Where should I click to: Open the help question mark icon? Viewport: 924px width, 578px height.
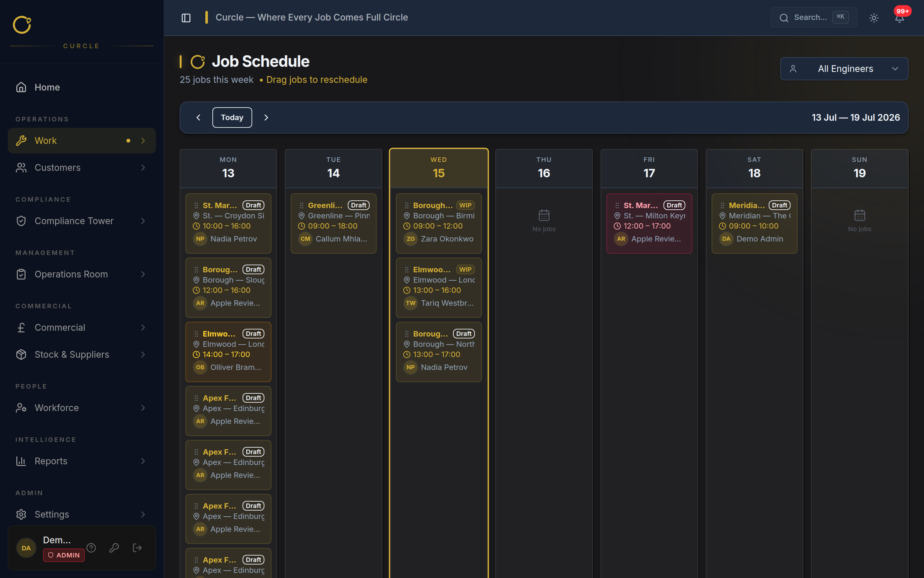coord(91,548)
